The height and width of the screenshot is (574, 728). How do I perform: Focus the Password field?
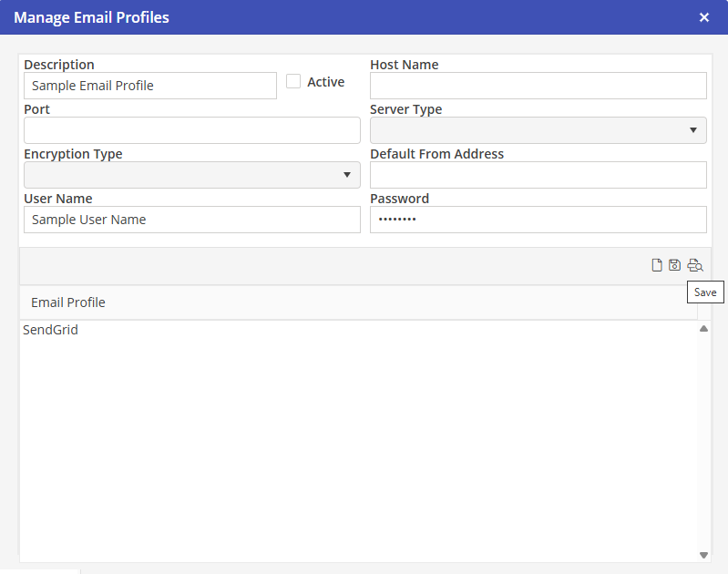[x=538, y=220]
